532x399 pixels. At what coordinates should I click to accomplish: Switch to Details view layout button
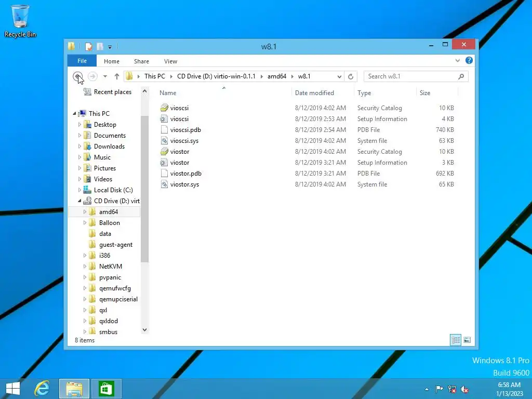tap(455, 340)
